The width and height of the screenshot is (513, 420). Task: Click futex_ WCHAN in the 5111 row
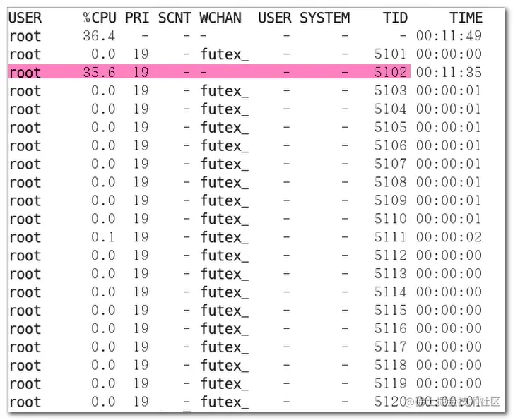click(x=225, y=238)
